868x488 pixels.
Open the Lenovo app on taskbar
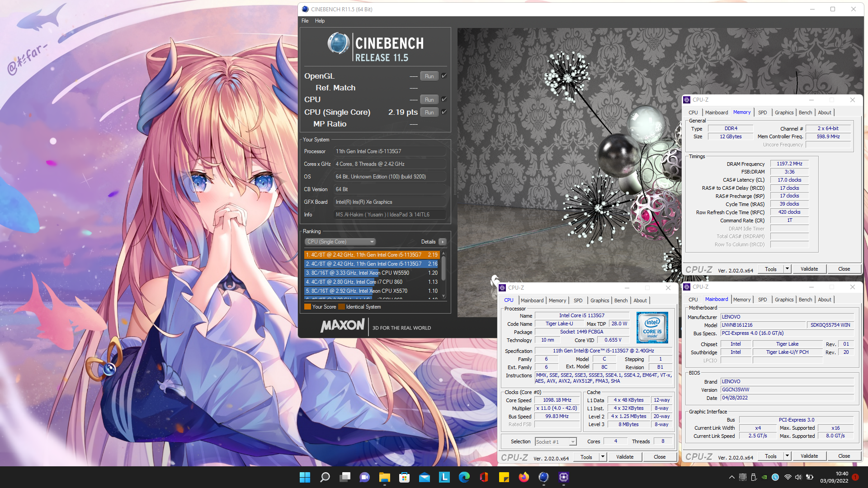tap(444, 477)
